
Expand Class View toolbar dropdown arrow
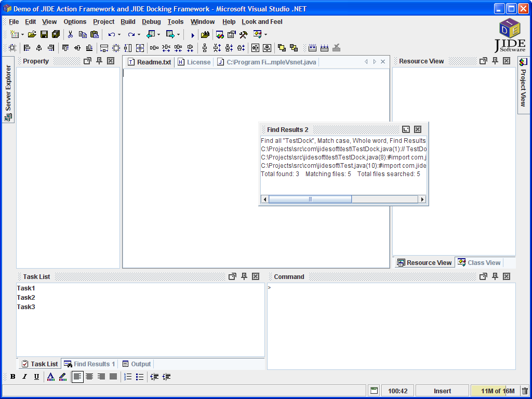point(265,35)
